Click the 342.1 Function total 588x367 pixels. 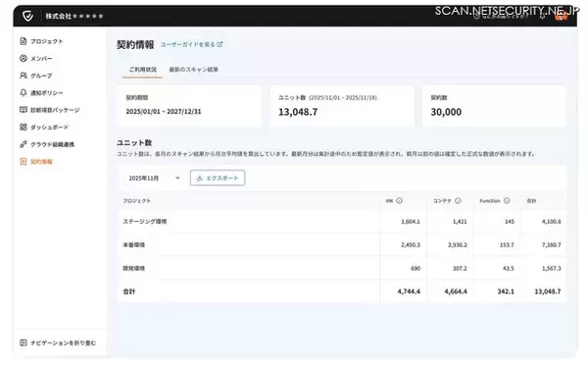(x=506, y=291)
